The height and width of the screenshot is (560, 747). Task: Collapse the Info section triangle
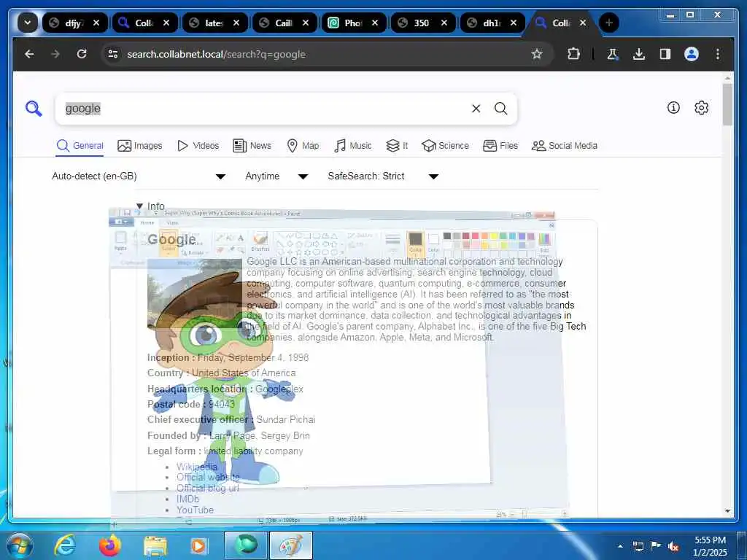139,206
